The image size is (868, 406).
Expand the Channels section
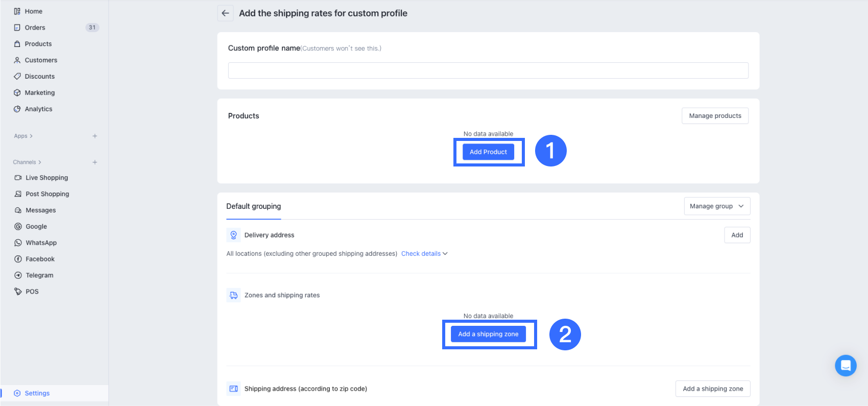(x=27, y=162)
